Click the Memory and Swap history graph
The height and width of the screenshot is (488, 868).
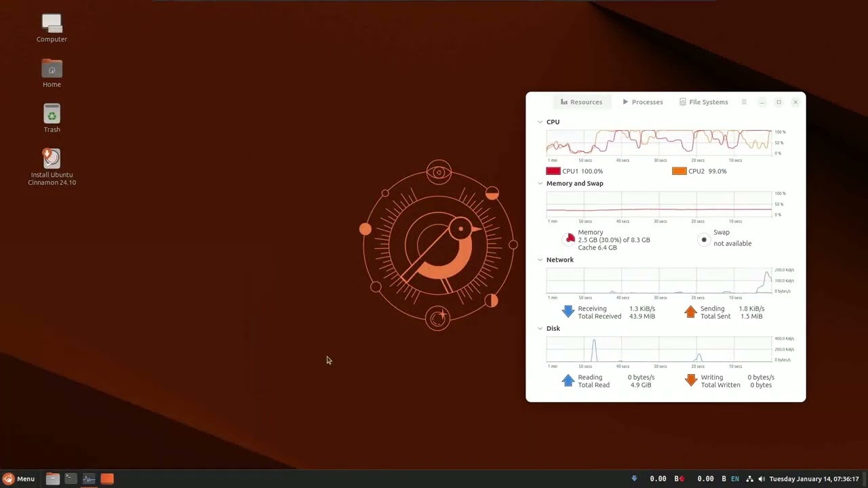(659, 204)
